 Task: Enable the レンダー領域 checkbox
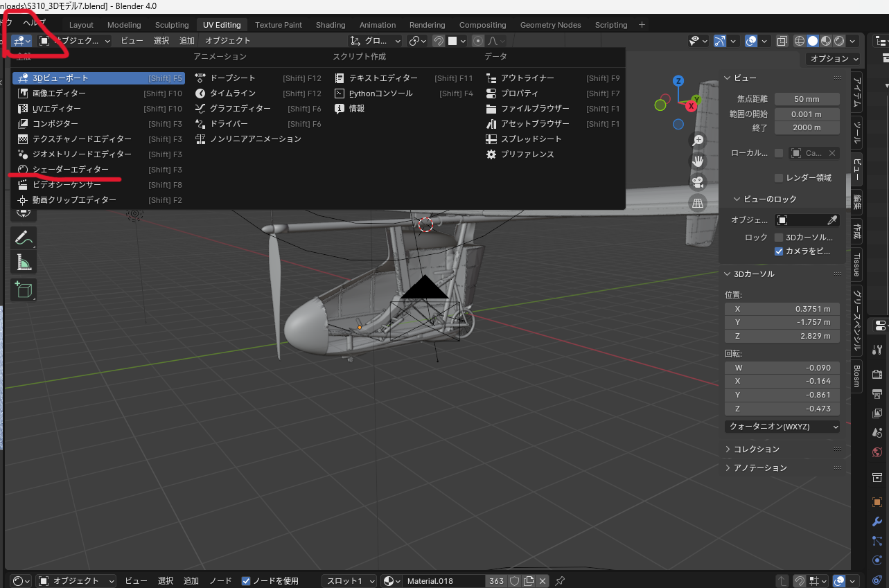coord(779,178)
